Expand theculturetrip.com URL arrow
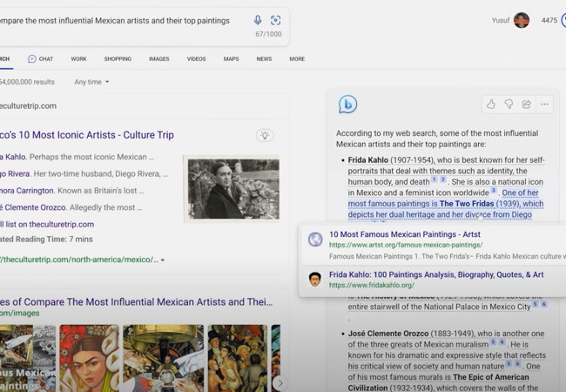Image resolution: width=566 pixels, height=392 pixels. [163, 260]
